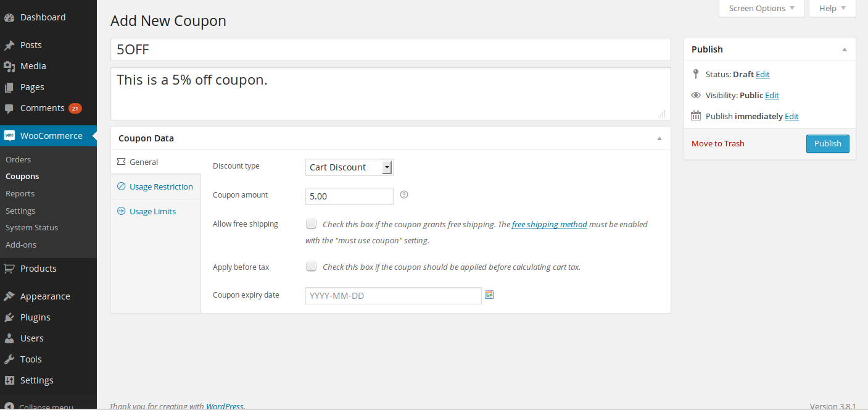Expand the Screen Options panel
Screen dimensions: 868x410
761,9
